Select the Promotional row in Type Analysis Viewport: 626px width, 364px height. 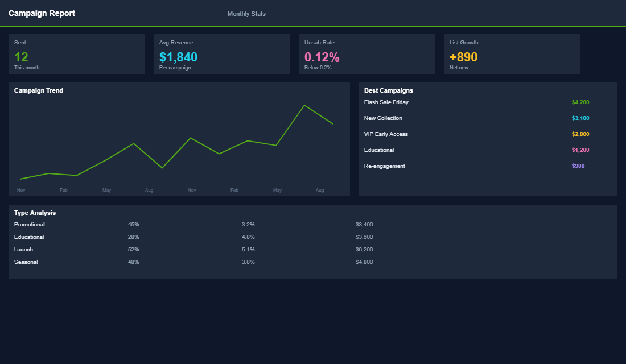pos(29,225)
